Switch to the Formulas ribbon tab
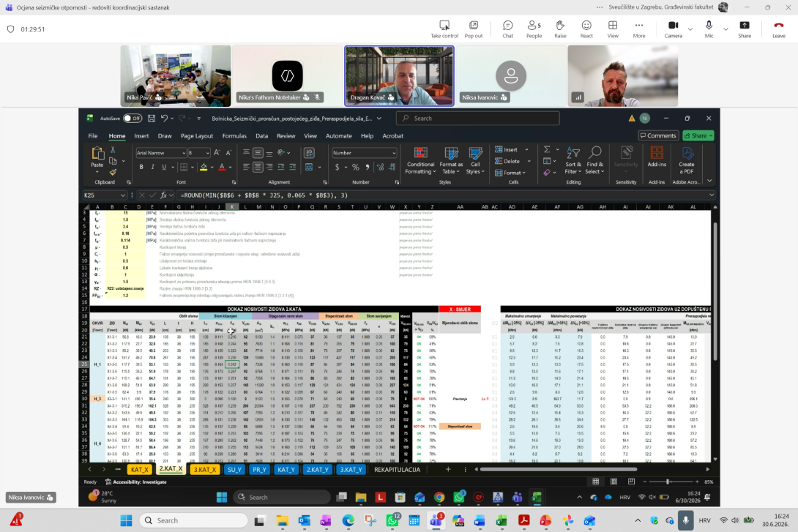 (234, 136)
